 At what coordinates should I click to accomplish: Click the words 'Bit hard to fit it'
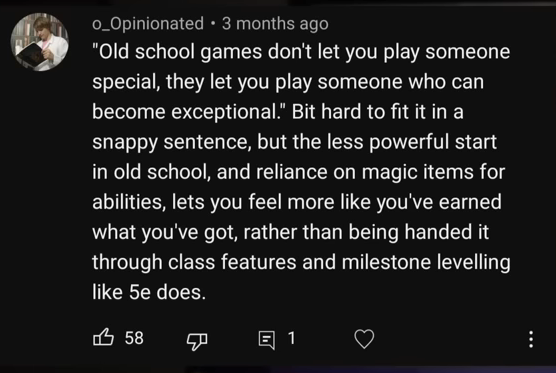[x=358, y=112]
